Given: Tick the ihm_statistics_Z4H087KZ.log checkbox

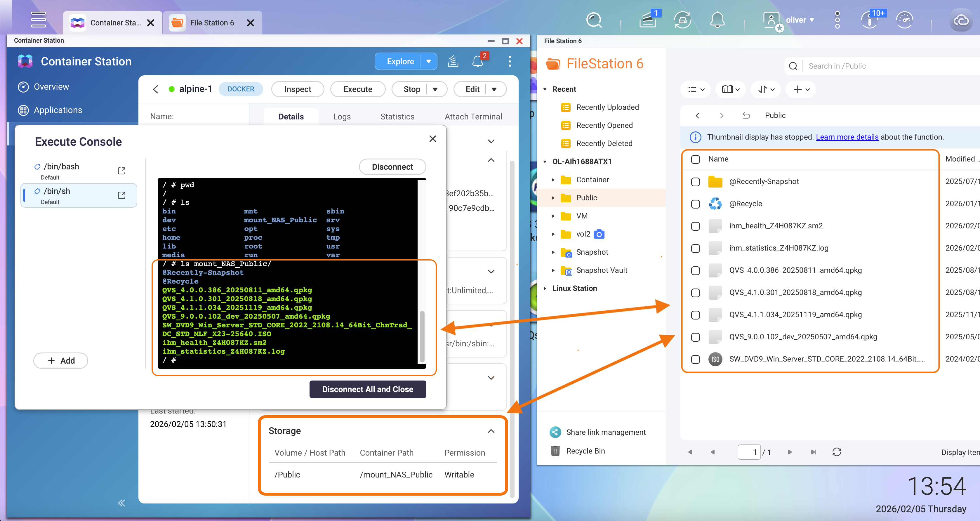Looking at the screenshot, I should [x=696, y=248].
